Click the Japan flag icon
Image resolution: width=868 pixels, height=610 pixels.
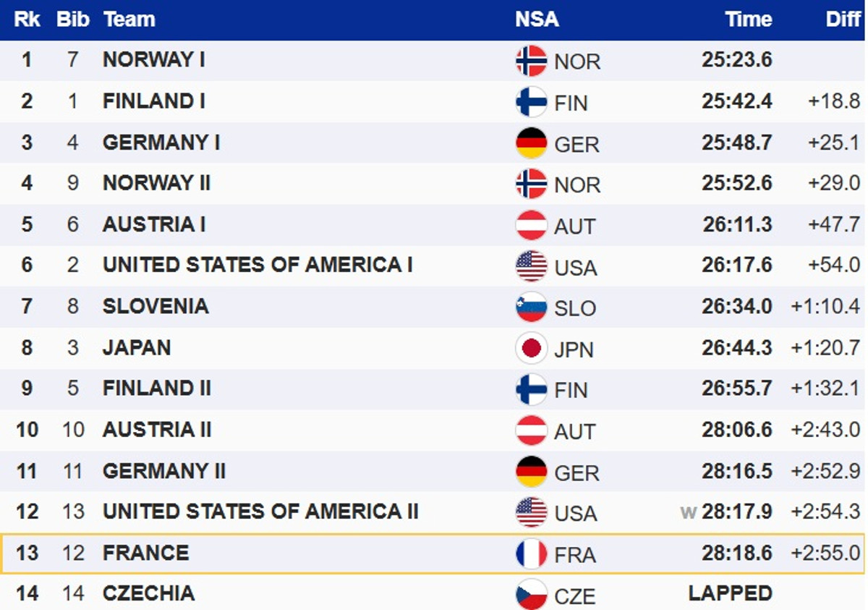[531, 348]
